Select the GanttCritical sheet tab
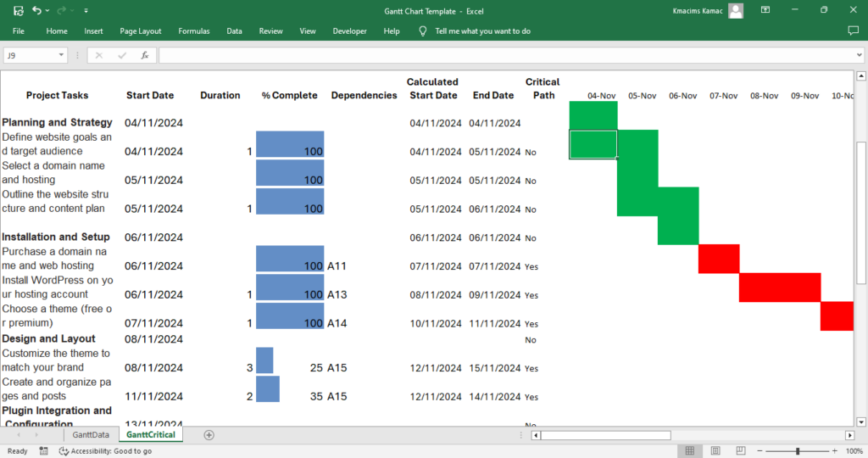Viewport: 868px width, 458px height. (151, 435)
